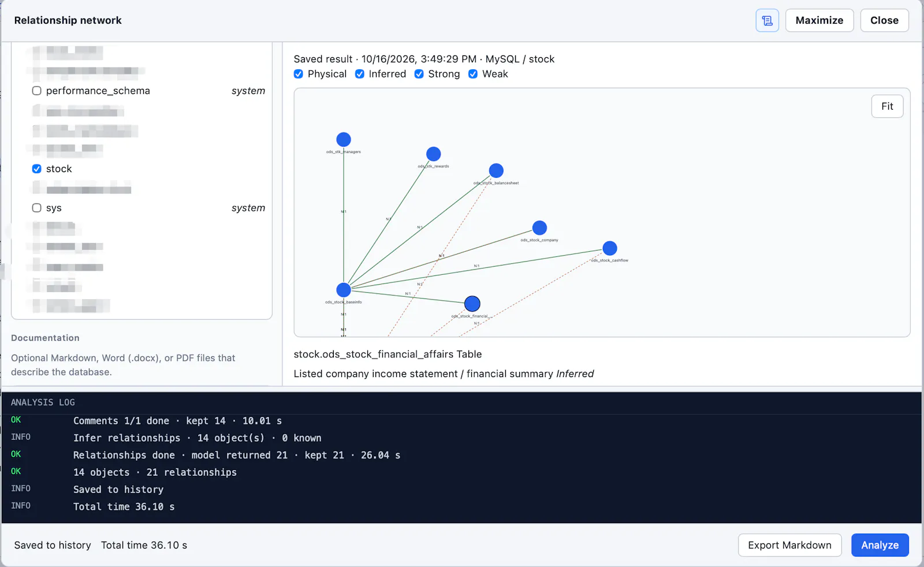The height and width of the screenshot is (567, 924).
Task: Maximize the Relationship network dialog
Action: click(x=819, y=20)
